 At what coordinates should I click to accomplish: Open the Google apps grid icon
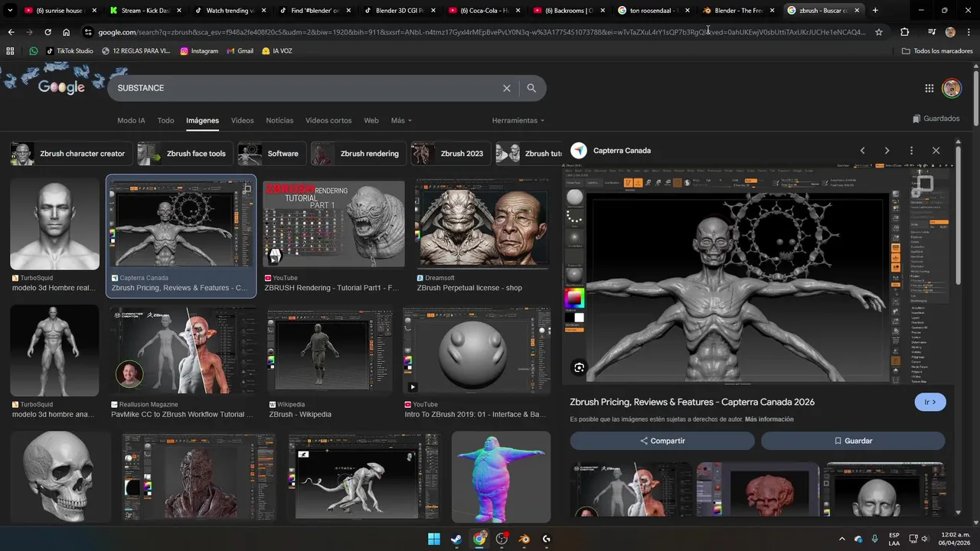point(929,88)
